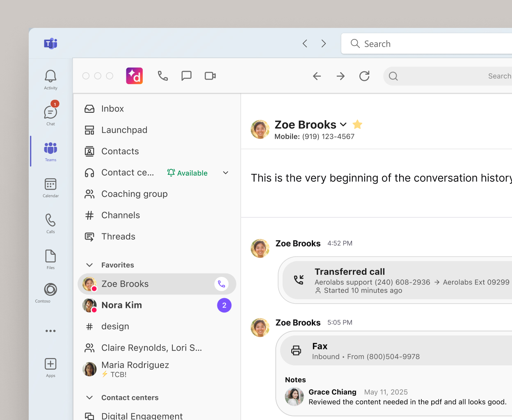Open Apps in the Teams sidebar

pos(50,365)
